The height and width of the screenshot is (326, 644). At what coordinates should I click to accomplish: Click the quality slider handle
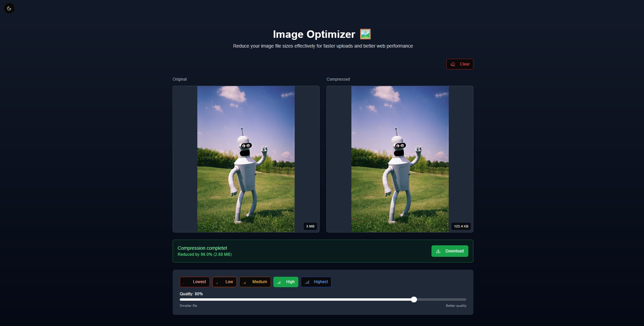[414, 299]
